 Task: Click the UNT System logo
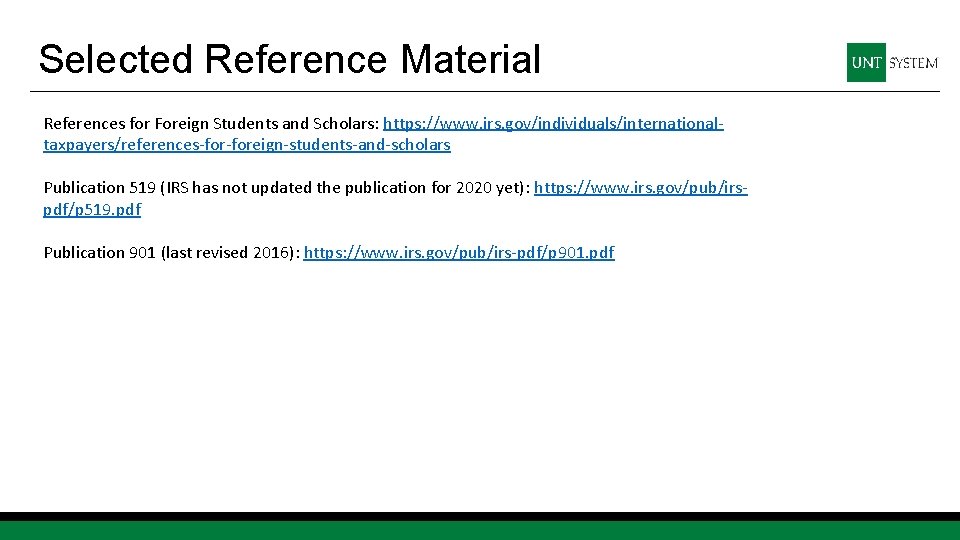pyautogui.click(x=892, y=62)
